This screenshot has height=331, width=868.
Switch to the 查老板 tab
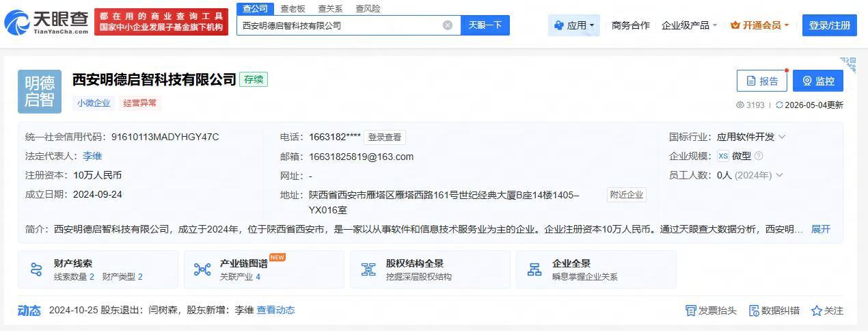pyautogui.click(x=293, y=9)
